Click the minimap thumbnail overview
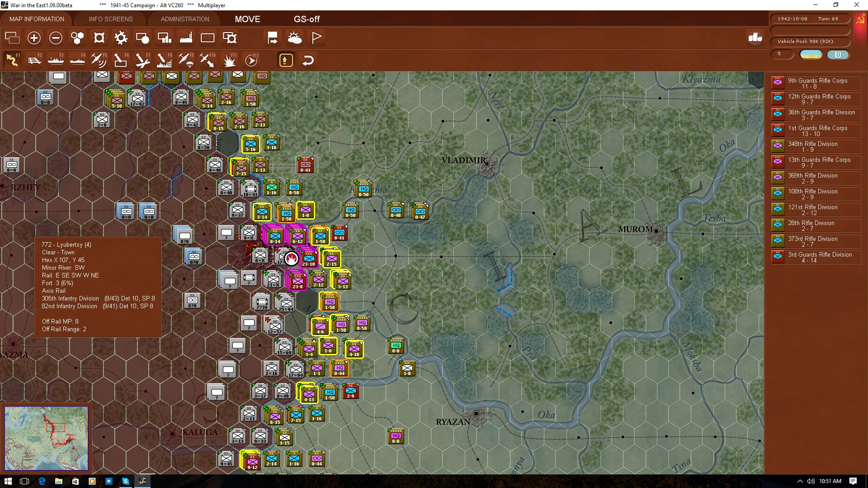Image resolution: width=868 pixels, height=488 pixels. 47,438
